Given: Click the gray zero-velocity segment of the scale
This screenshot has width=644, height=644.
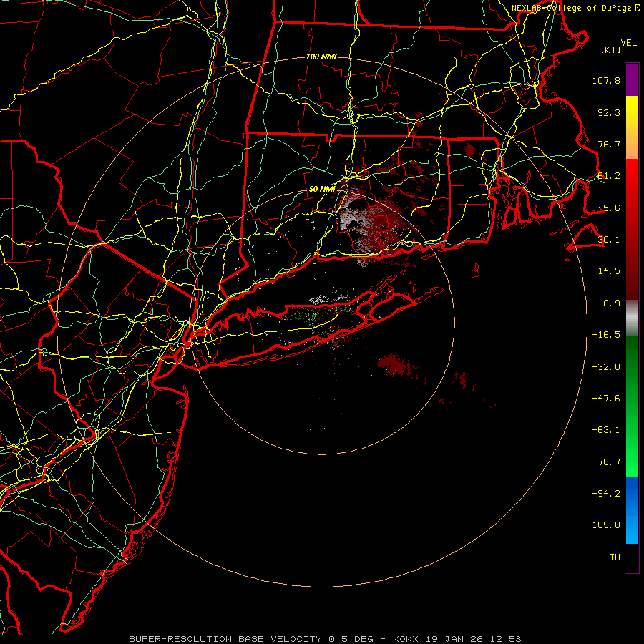Looking at the screenshot, I should point(632,318).
